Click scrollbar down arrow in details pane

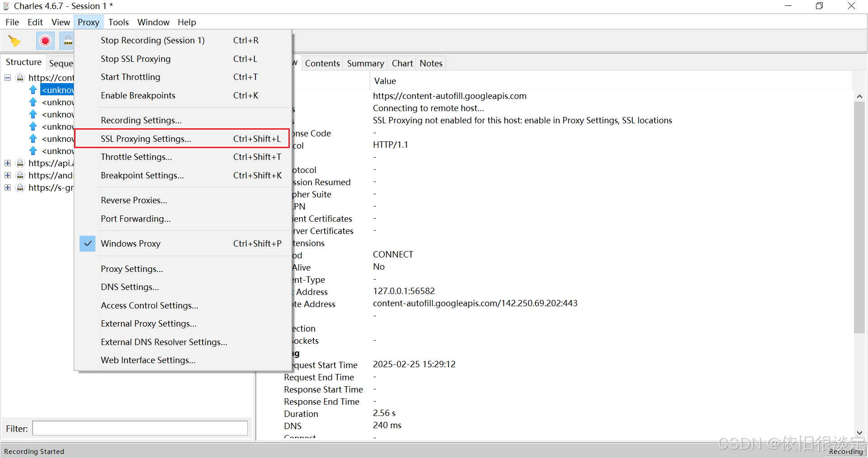pos(859,432)
